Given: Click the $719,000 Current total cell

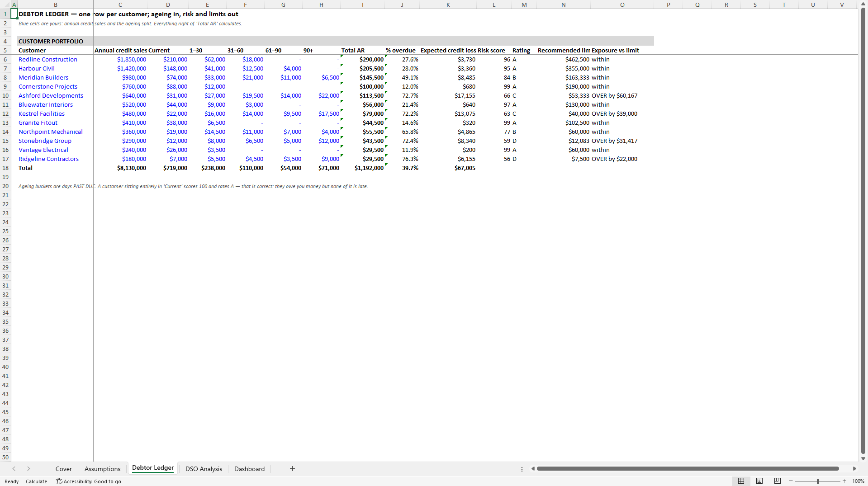Looking at the screenshot, I should point(168,168).
